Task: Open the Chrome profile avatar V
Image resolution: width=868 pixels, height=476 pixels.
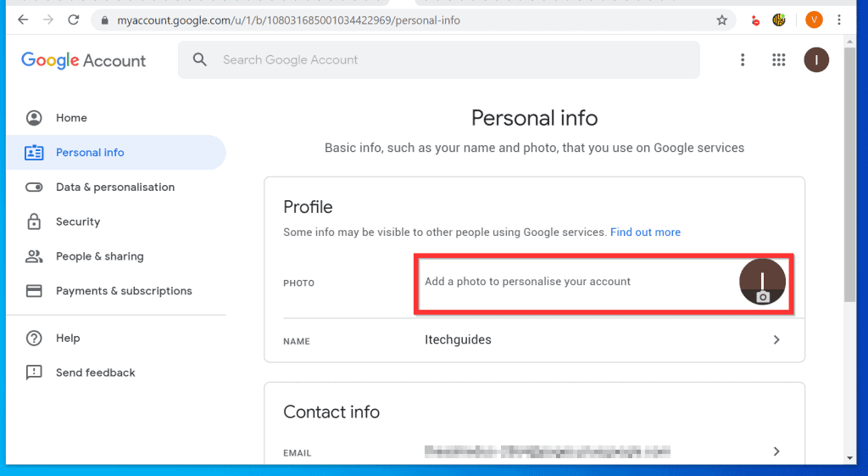Action: (814, 20)
